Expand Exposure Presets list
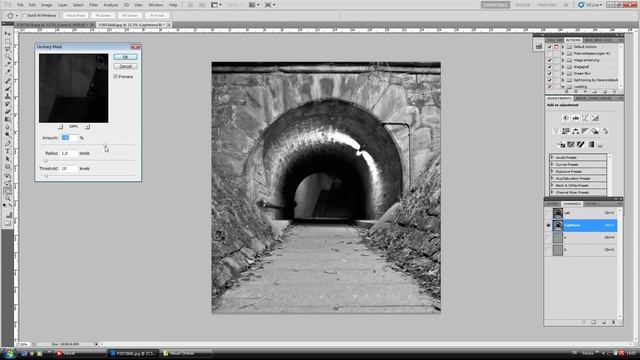 [x=552, y=171]
